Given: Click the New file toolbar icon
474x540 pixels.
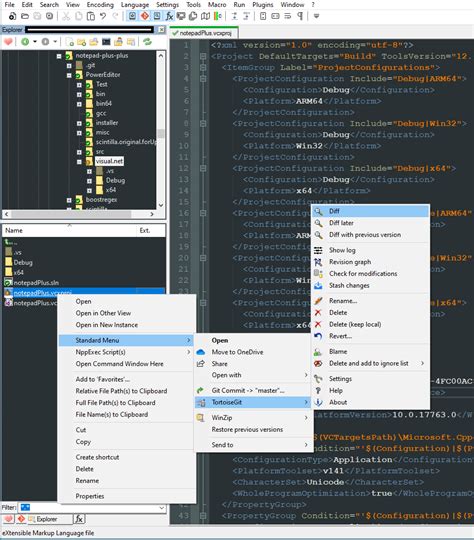Looking at the screenshot, I should (12, 16).
